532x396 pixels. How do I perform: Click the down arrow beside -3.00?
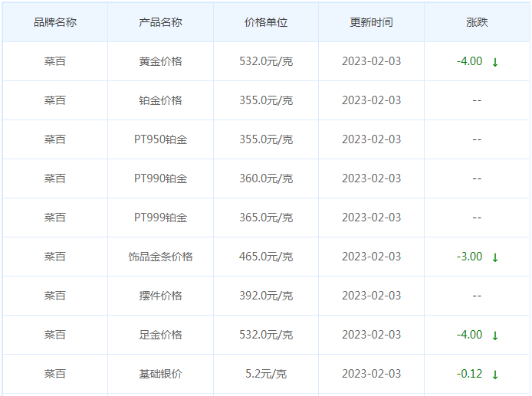coord(494,257)
